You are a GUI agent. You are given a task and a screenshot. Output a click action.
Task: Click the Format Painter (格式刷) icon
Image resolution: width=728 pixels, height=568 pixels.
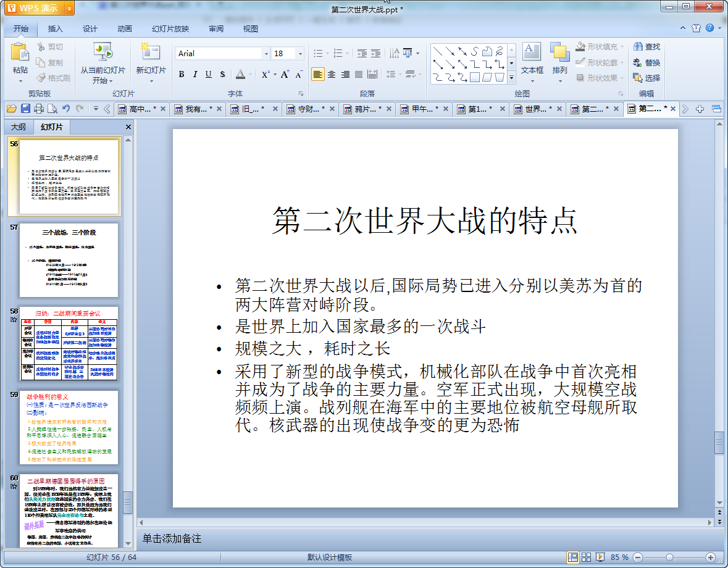coord(41,78)
